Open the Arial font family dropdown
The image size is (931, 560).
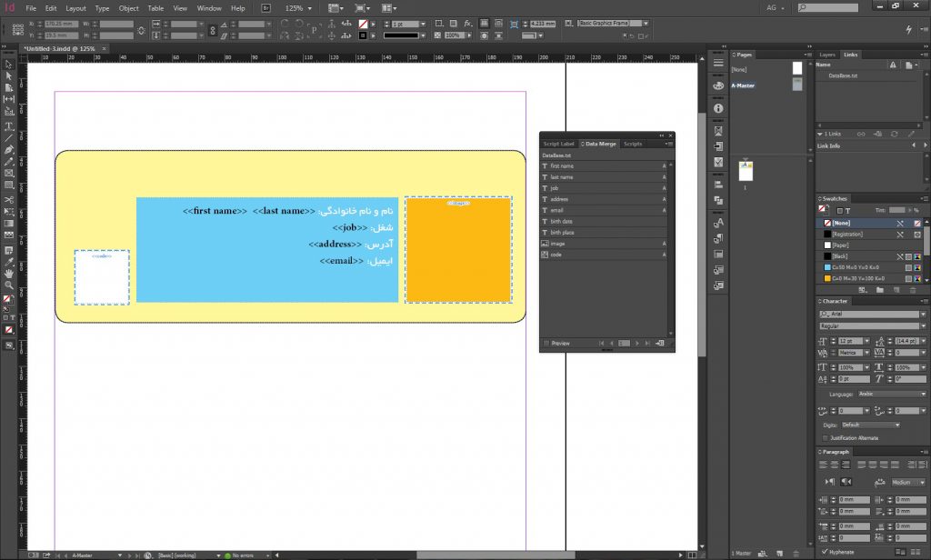point(923,314)
